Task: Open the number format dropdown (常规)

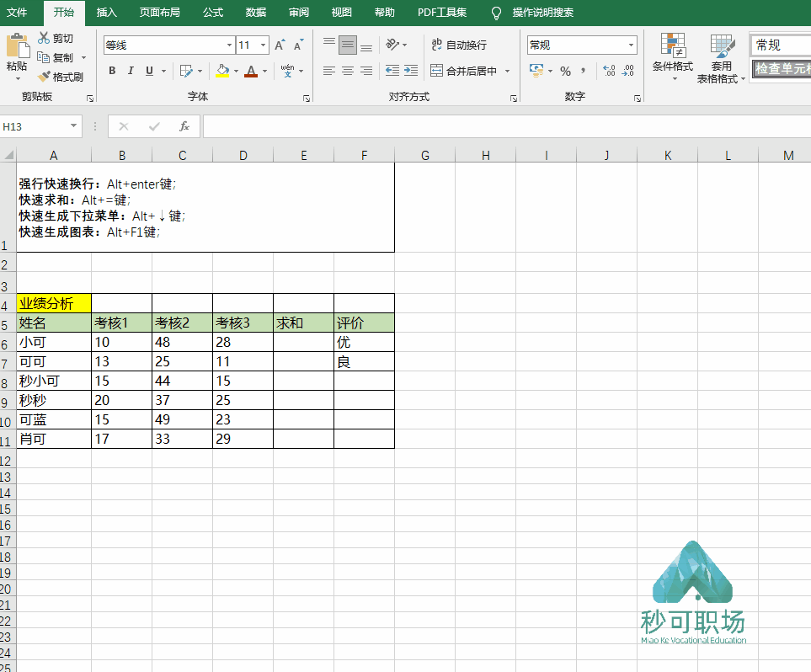Action: coord(631,45)
